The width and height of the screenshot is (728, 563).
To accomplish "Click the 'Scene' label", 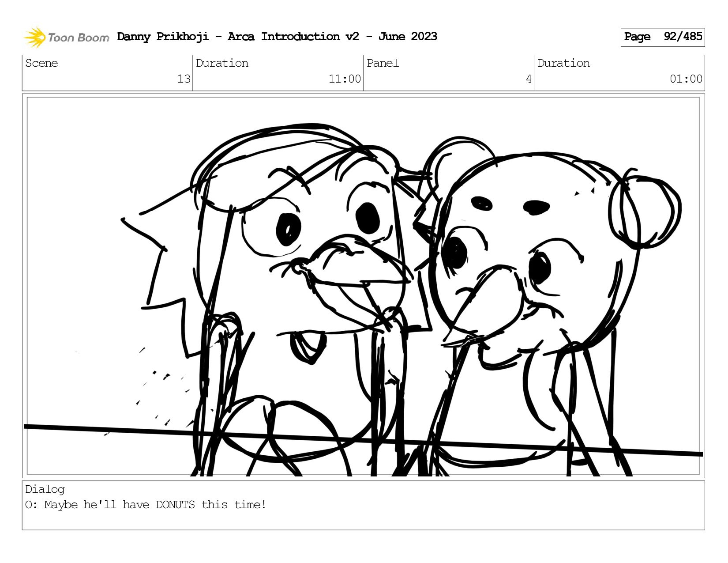I will [41, 63].
